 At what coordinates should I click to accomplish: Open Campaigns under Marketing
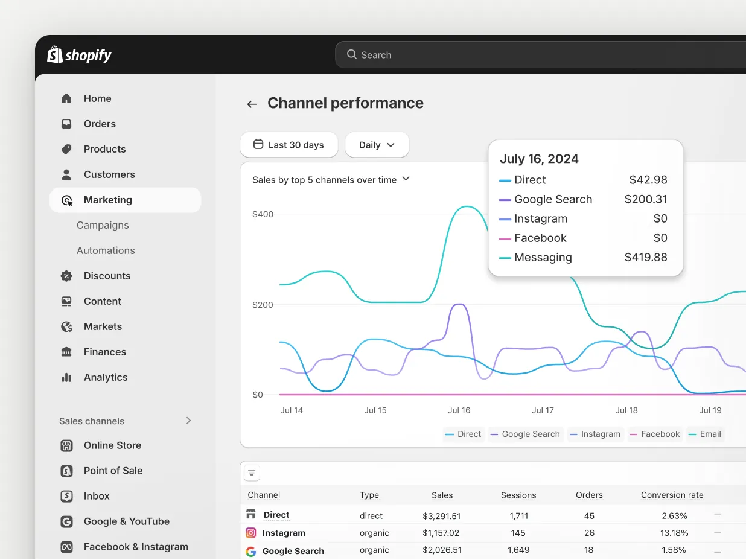[103, 225]
